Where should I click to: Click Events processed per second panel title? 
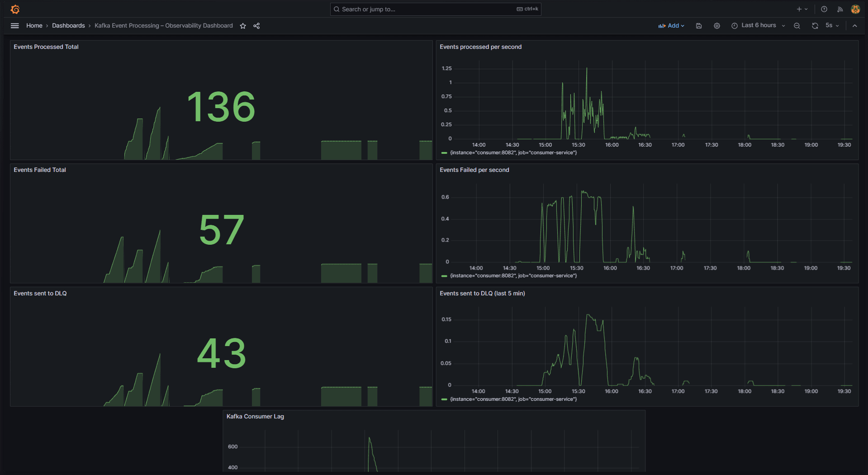click(481, 47)
